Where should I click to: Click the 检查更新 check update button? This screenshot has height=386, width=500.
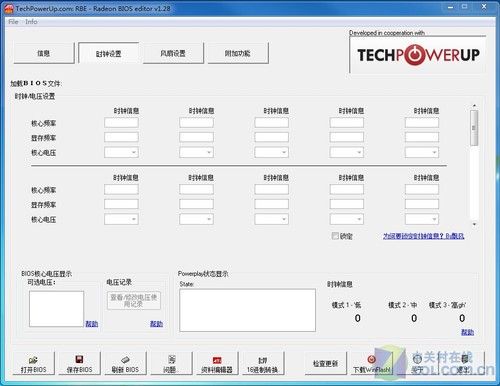pos(326,363)
